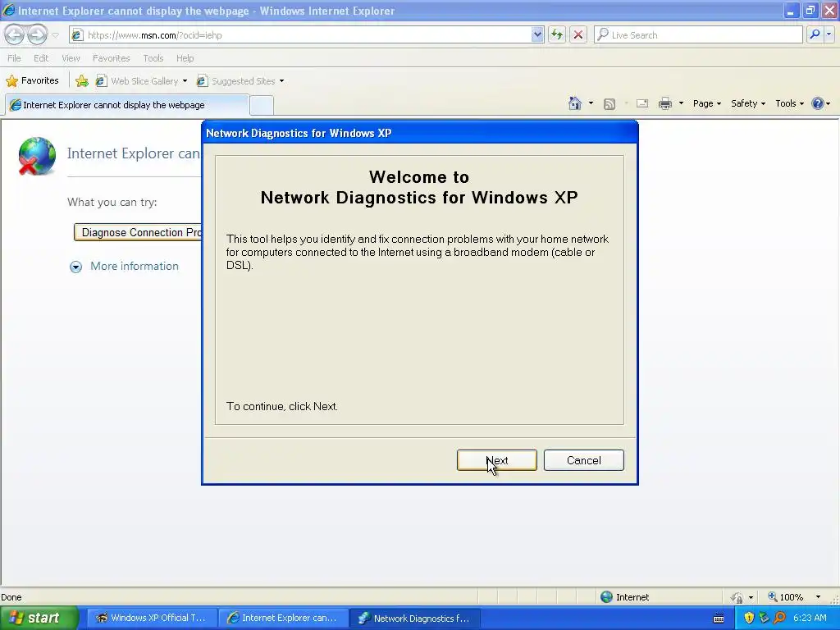840x630 pixels.
Task: Click the Read Mail icon
Action: [642, 103]
